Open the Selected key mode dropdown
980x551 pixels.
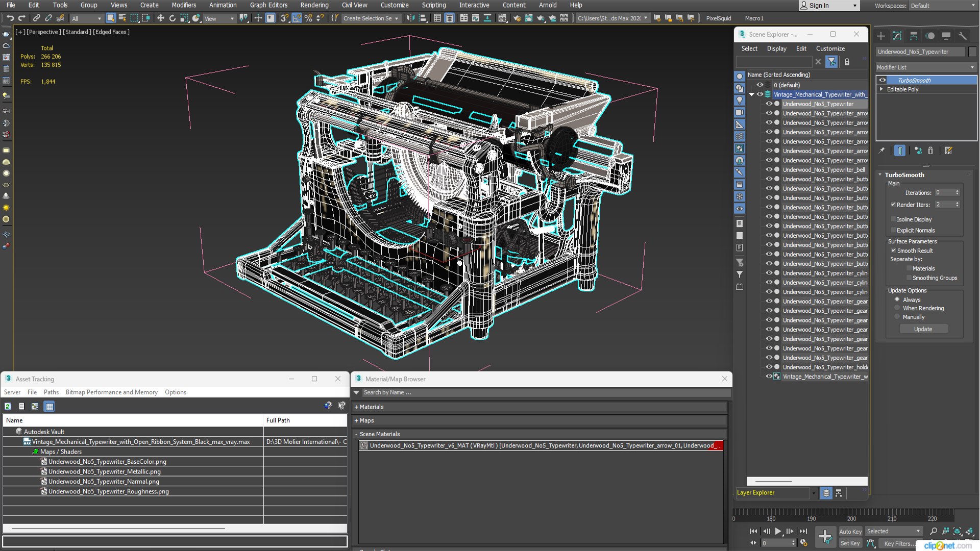[894, 531]
